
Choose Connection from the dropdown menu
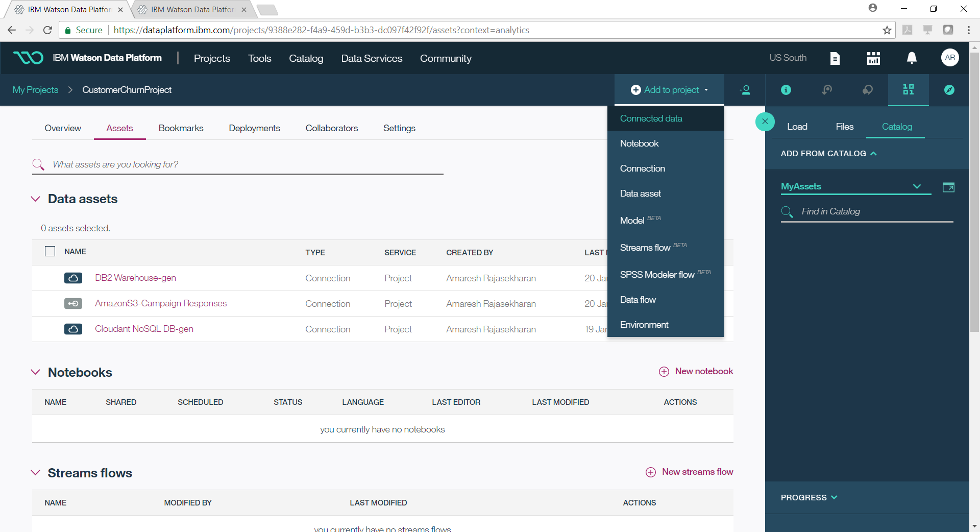[x=666, y=168]
